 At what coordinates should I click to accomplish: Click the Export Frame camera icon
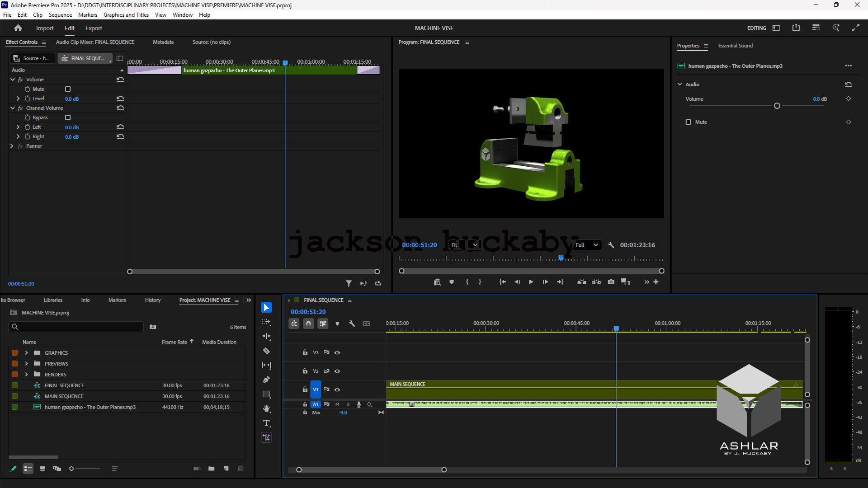pos(611,282)
